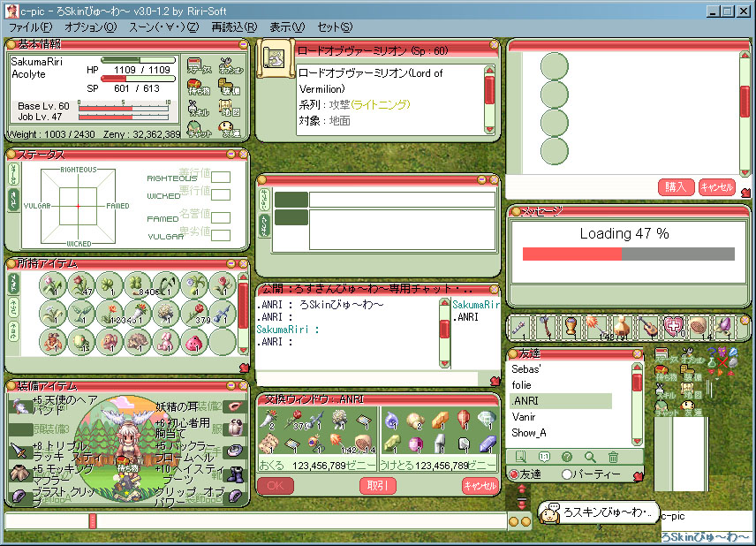
Task: Select the pink Poring doll inventory item
Action: (x=193, y=342)
